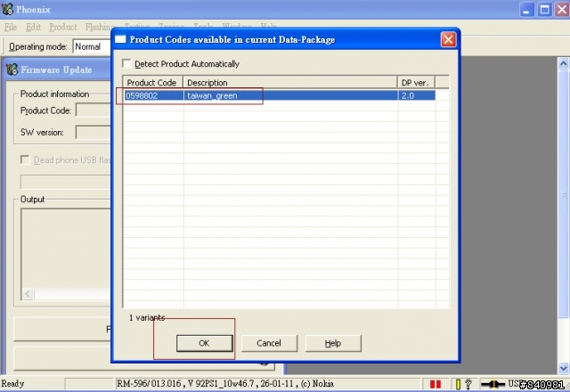Open the Product menu
This screenshot has width=570, height=392.
click(x=63, y=27)
